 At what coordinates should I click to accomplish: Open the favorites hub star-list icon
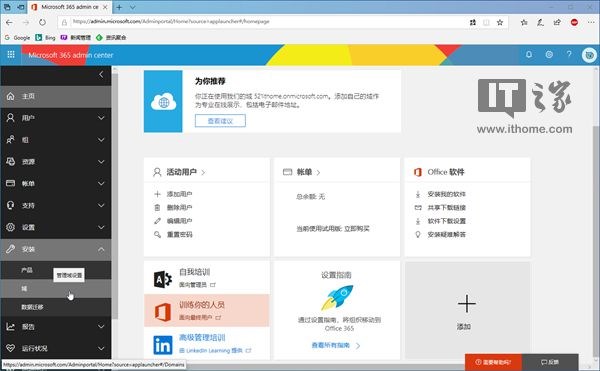(524, 22)
